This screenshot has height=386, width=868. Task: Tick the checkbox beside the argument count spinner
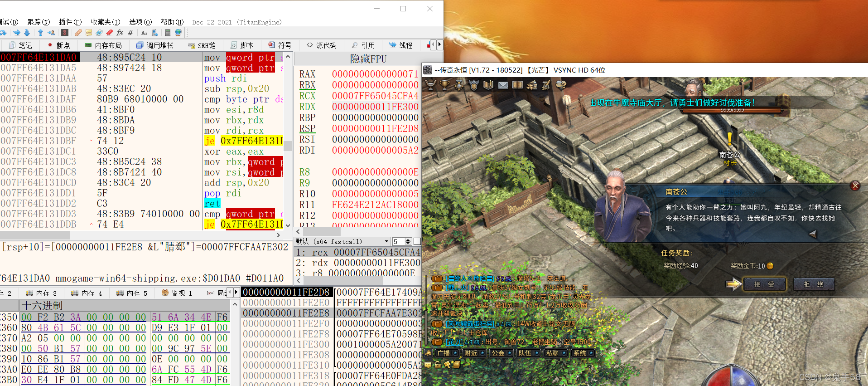click(417, 241)
